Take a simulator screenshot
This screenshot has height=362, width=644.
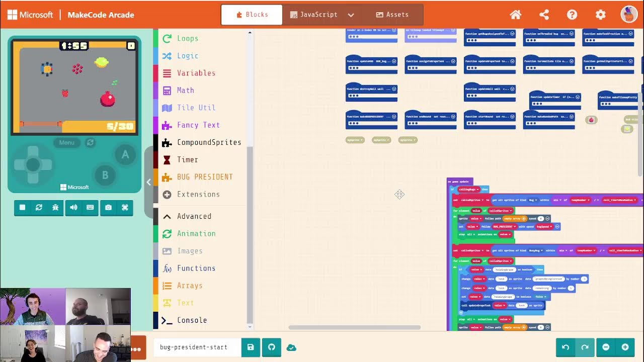click(108, 207)
